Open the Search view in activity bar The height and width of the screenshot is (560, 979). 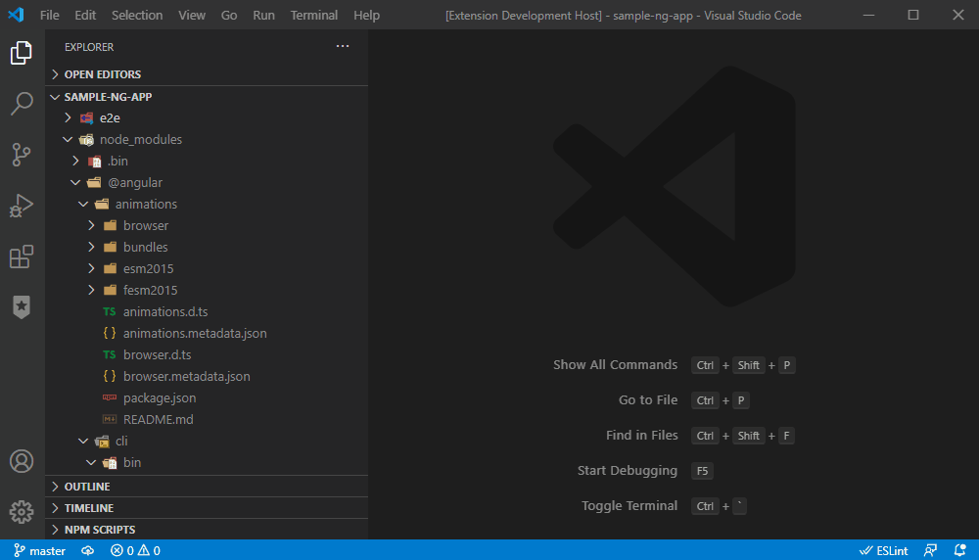(22, 104)
